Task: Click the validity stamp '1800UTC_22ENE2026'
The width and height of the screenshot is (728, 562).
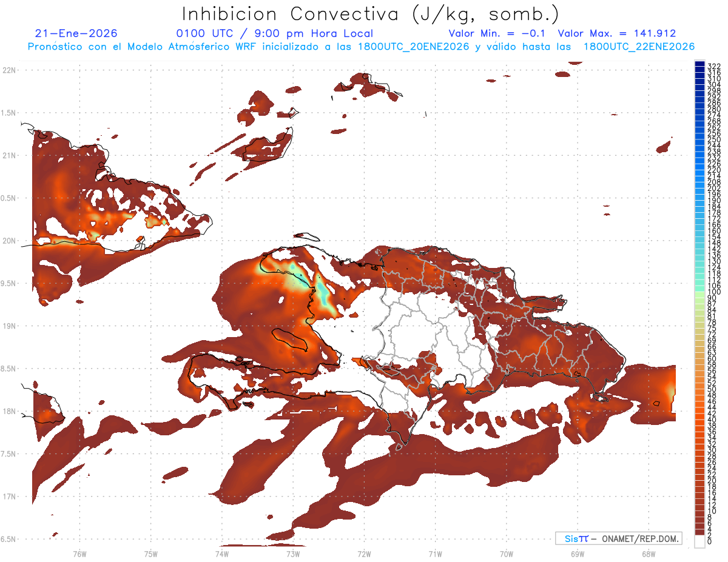Action: click(639, 47)
